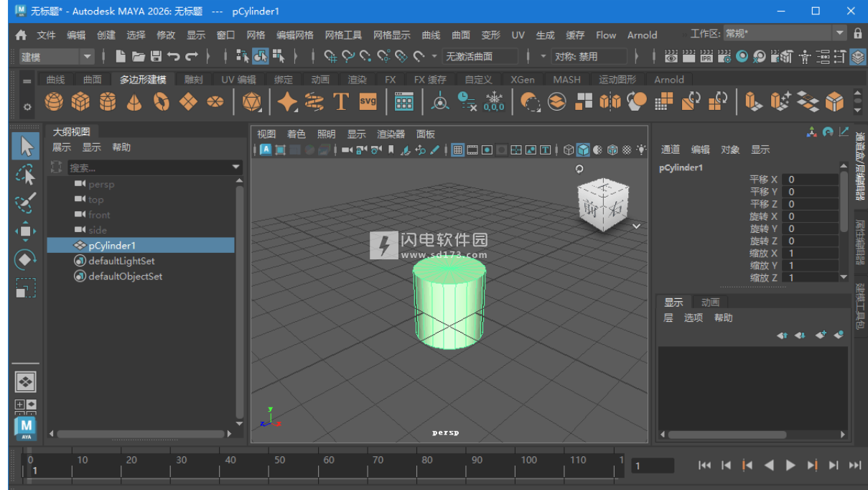
Task: Click the 平移 X value field
Action: (810, 180)
